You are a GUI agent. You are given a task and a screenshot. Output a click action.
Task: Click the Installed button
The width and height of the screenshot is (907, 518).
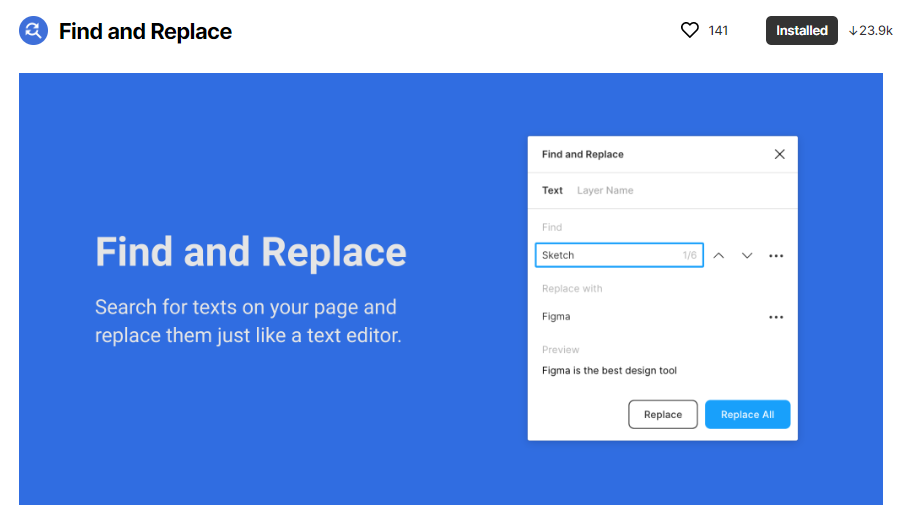pos(802,31)
